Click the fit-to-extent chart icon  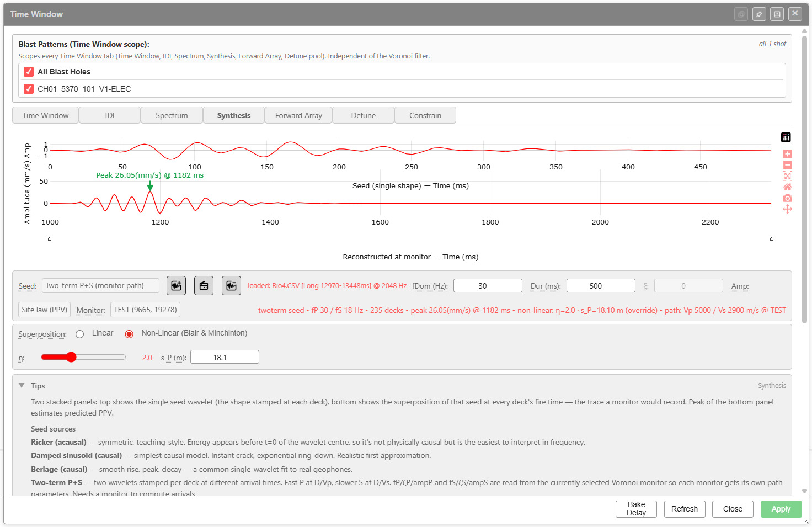coord(787,176)
